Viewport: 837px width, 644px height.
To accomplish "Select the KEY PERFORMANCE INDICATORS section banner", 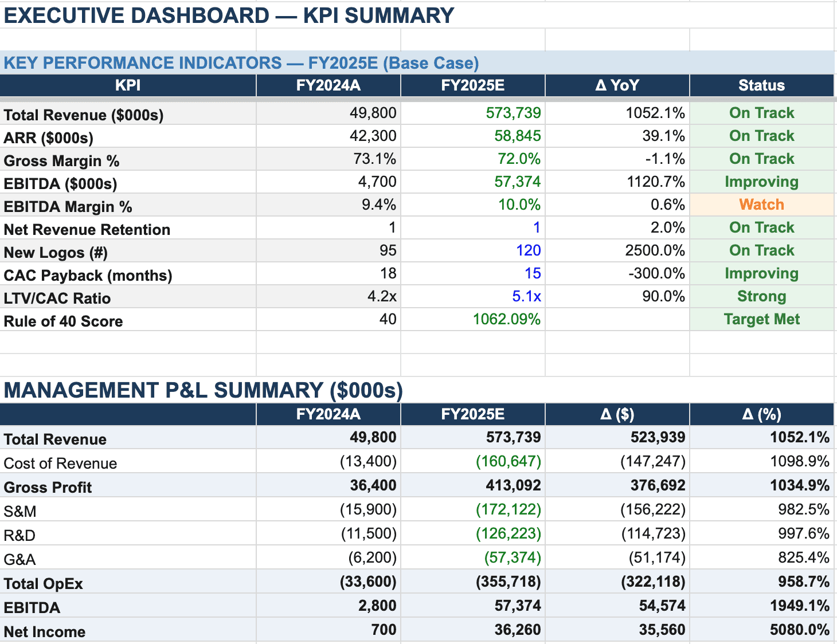I will [241, 63].
